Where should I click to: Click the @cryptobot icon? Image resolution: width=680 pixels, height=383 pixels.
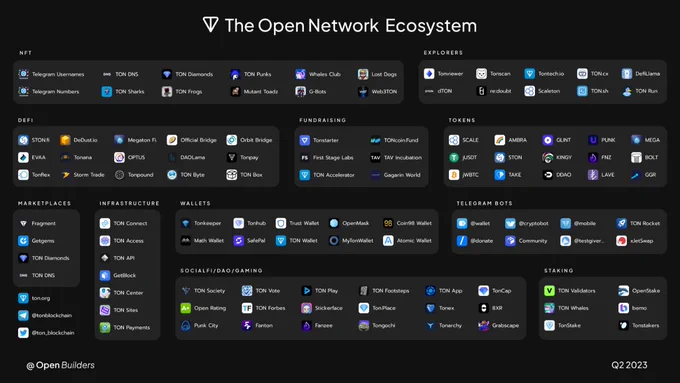coord(510,223)
